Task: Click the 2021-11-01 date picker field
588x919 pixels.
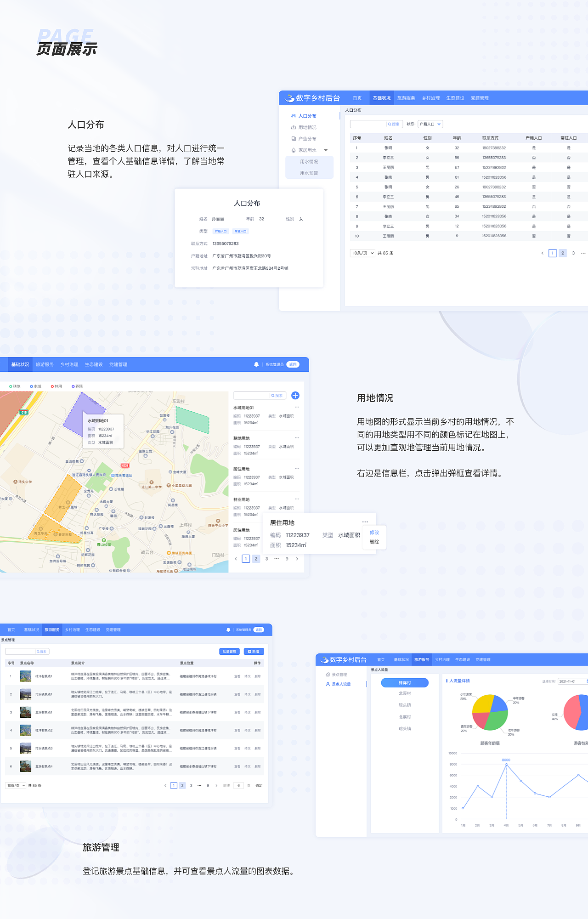Action: 572,681
